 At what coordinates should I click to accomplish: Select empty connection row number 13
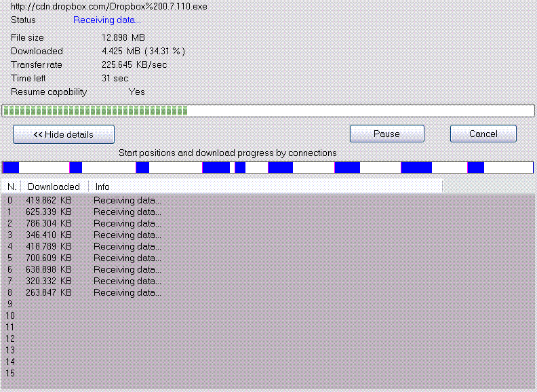click(268, 350)
